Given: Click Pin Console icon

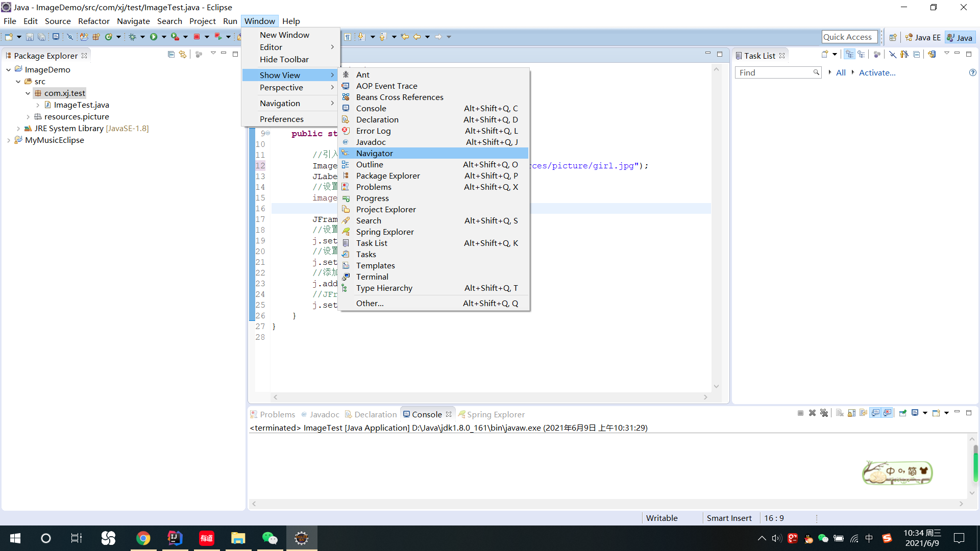Looking at the screenshot, I should tap(903, 413).
